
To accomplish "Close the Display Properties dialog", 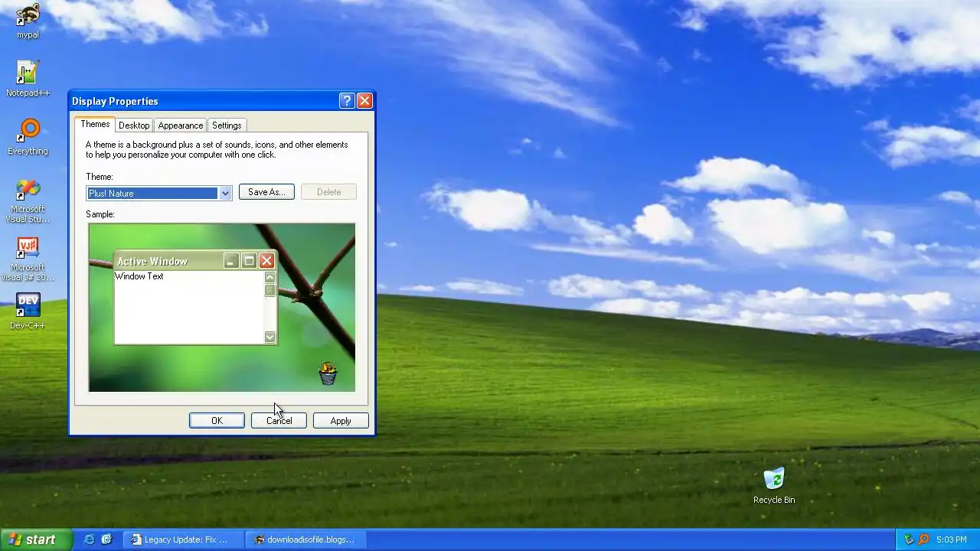I will pyautogui.click(x=364, y=101).
